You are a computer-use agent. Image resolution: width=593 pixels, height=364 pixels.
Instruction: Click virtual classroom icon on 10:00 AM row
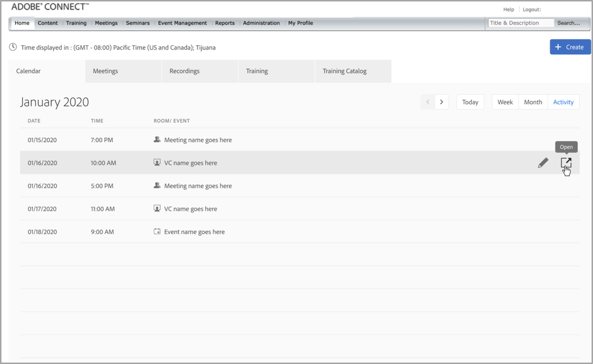(157, 163)
